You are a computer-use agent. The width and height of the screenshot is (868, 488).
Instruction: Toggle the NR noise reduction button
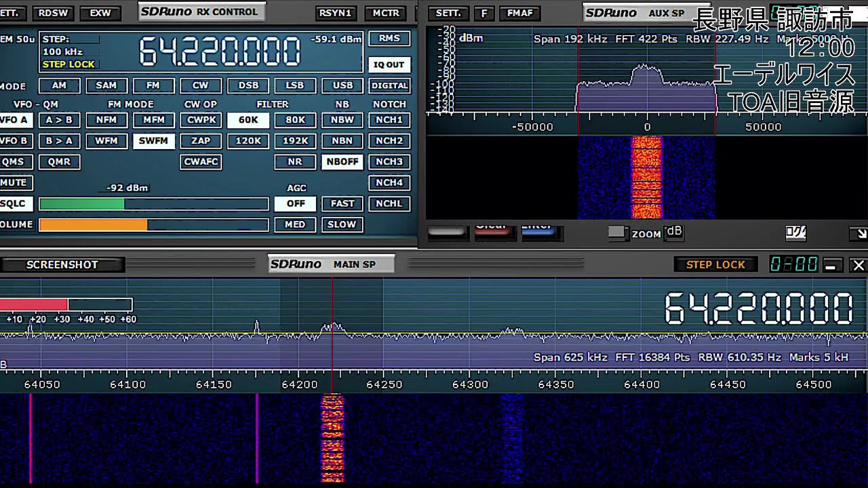tap(295, 162)
